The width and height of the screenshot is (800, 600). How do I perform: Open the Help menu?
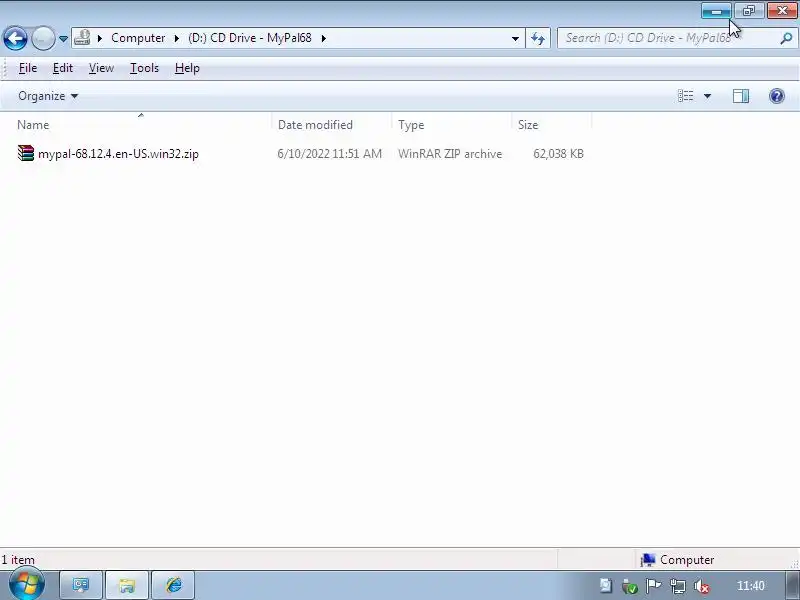pos(187,68)
